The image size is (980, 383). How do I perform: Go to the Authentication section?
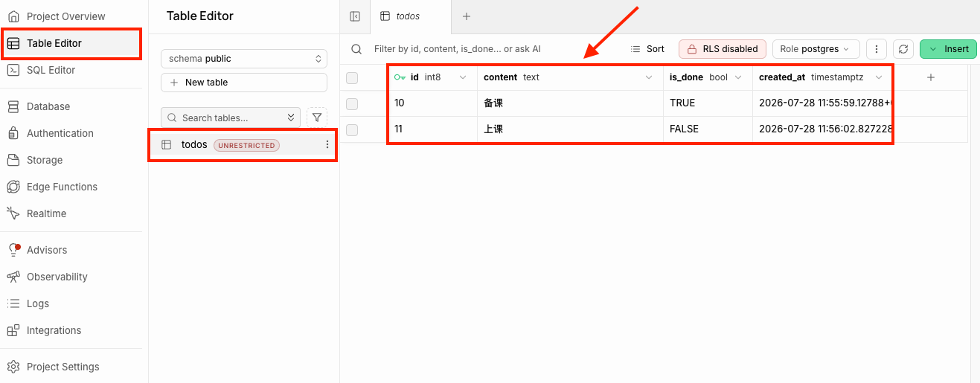coord(60,133)
